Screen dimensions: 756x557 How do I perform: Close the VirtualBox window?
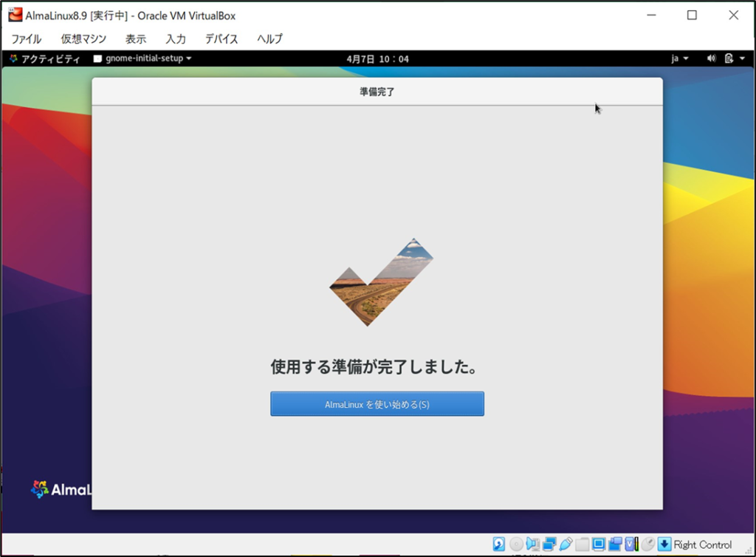(733, 15)
